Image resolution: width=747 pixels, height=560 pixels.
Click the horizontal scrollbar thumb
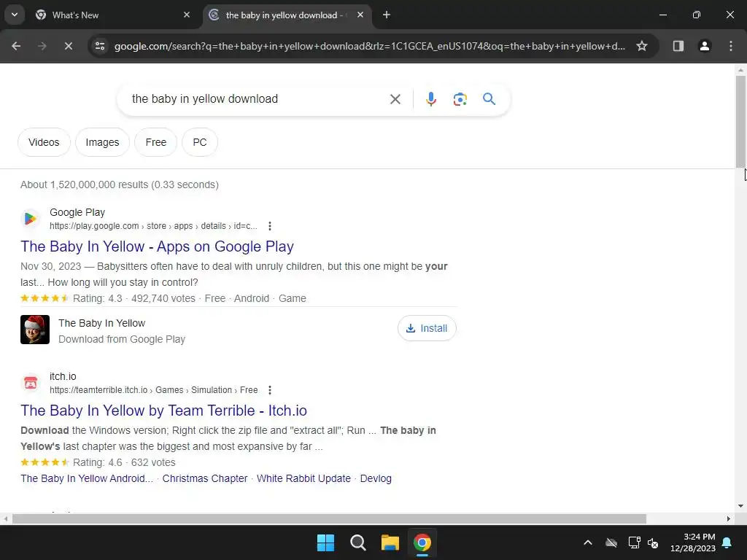point(329,518)
